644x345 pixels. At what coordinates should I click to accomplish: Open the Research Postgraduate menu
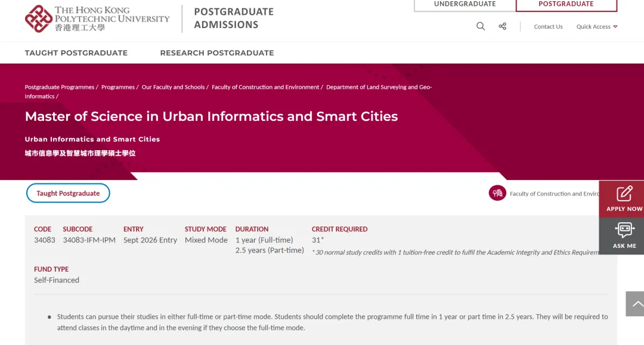217,53
